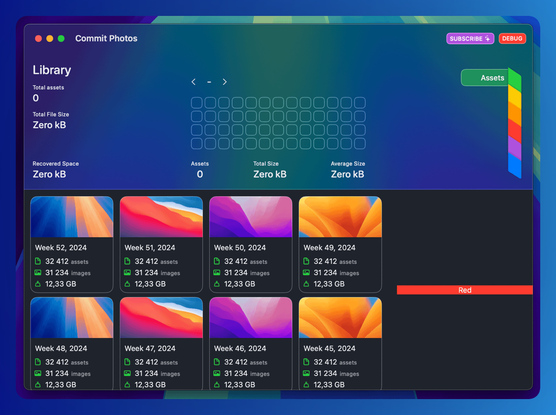Click the Total File Size value
556x415 pixels.
pos(49,125)
